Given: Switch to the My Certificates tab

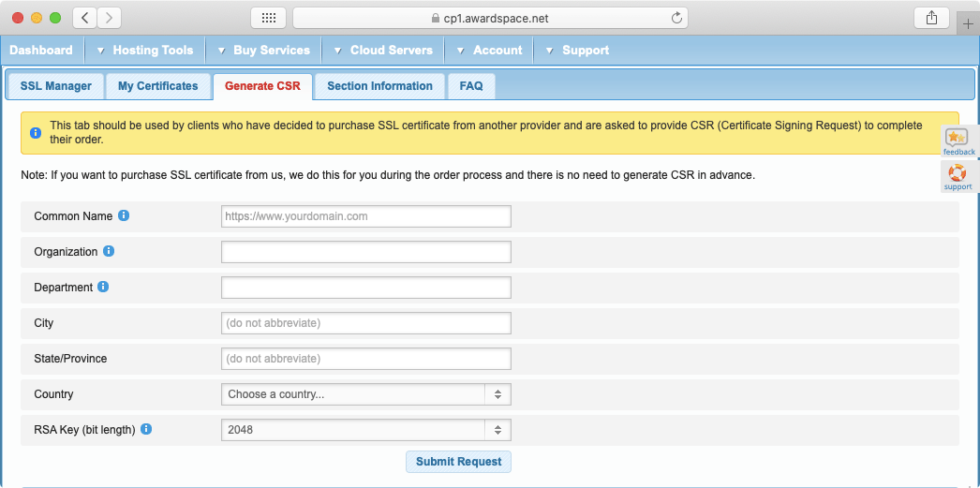Looking at the screenshot, I should pos(157,86).
